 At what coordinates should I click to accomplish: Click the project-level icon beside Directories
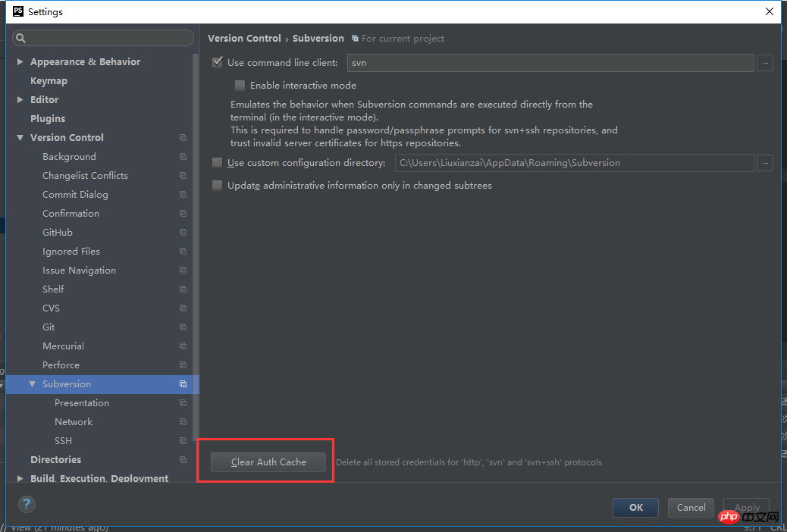tap(183, 460)
